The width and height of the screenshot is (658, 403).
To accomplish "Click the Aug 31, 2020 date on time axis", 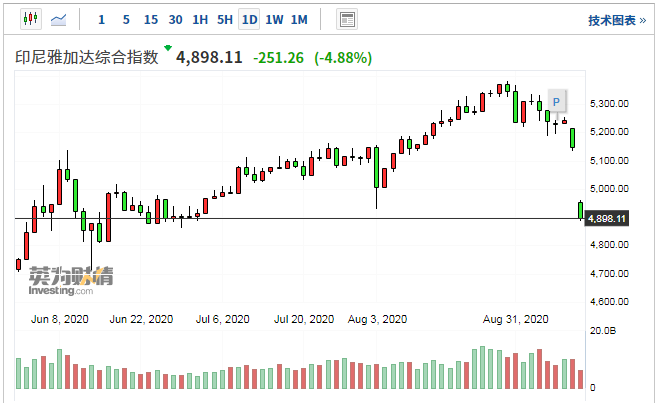I will click(515, 320).
